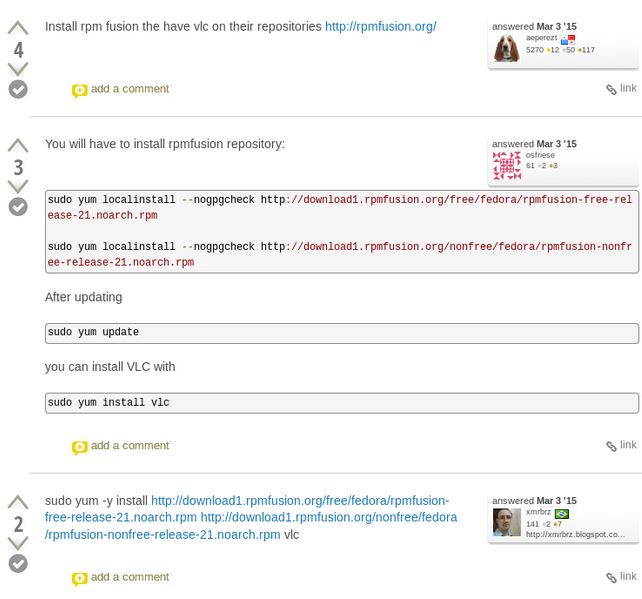The width and height of the screenshot is (642, 599).
Task: Downvote the aeperezt rpm fusion answer
Action: coord(18,69)
